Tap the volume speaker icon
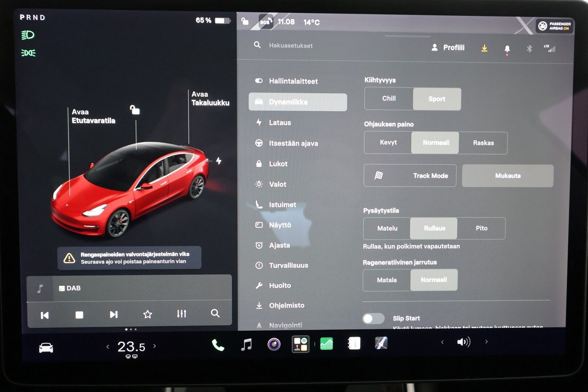This screenshot has height=392, width=588. coord(464,342)
